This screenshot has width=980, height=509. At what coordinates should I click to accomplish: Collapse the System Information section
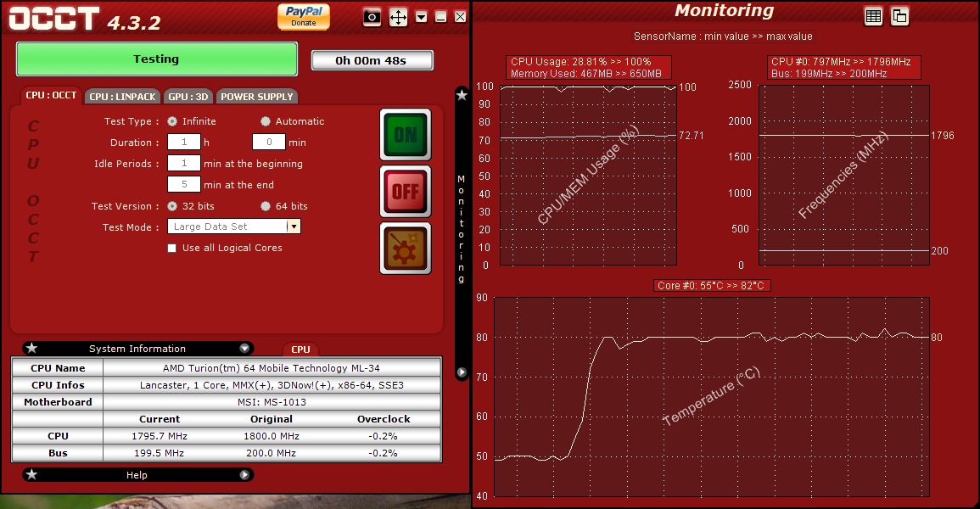click(x=244, y=349)
